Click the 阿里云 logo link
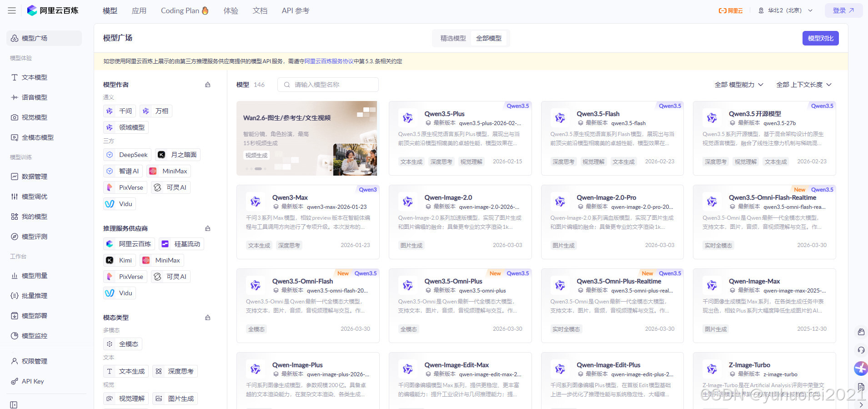This screenshot has height=409, width=868. coord(731,10)
